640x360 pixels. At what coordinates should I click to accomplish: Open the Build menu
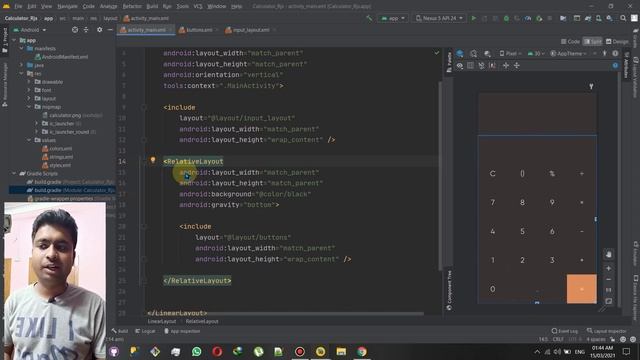click(152, 7)
